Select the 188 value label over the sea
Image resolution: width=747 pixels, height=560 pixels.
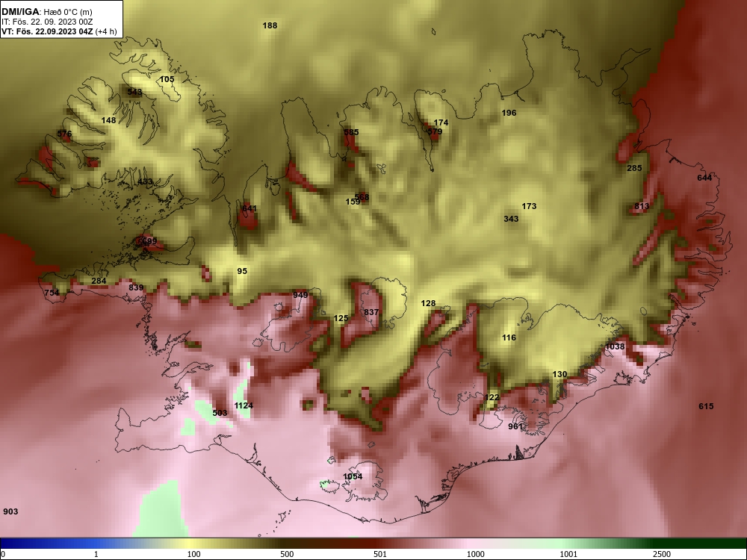coord(270,25)
